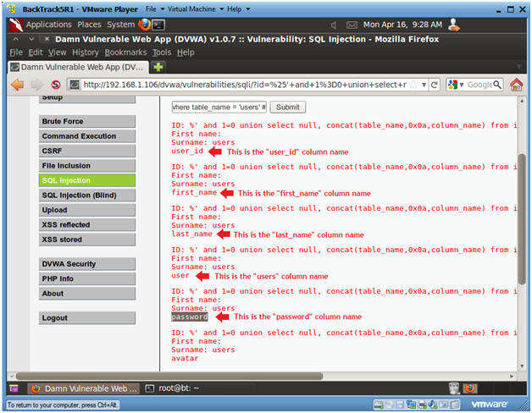This screenshot has height=413, width=532.
Task: Click the Submit button
Action: click(x=288, y=107)
